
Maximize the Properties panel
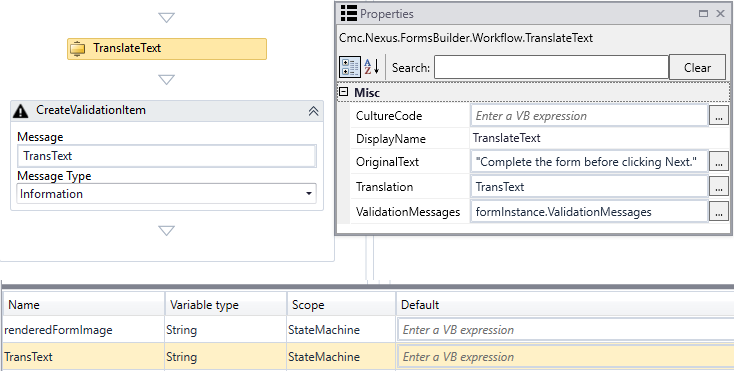point(703,14)
